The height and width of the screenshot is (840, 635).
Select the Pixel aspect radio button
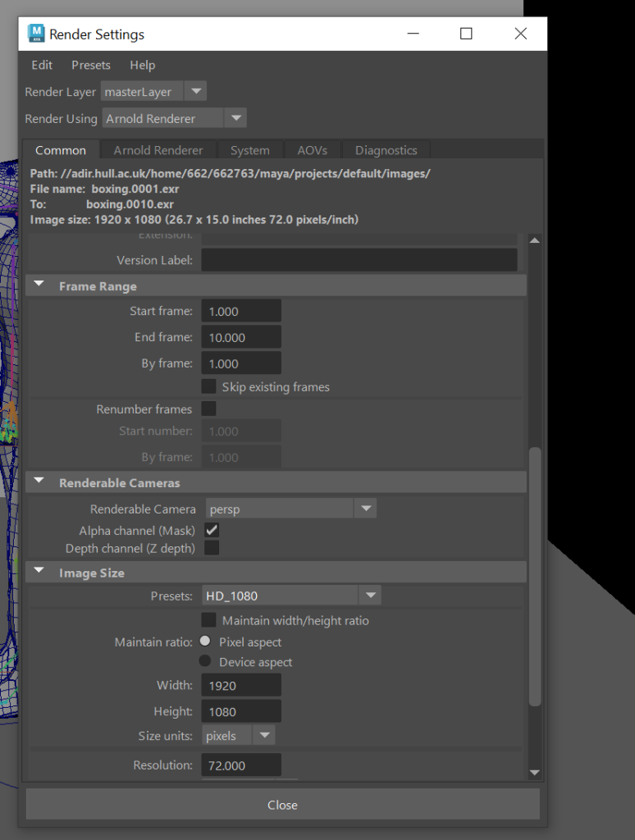(205, 641)
